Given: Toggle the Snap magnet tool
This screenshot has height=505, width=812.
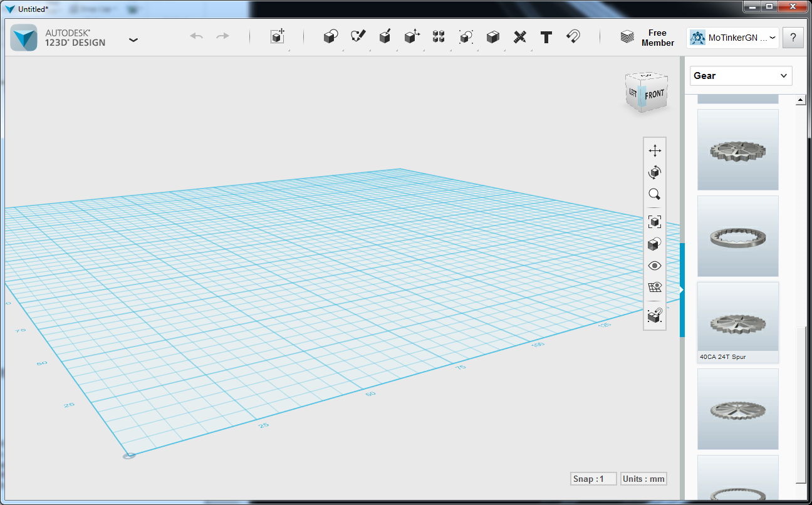Looking at the screenshot, I should 573,36.
